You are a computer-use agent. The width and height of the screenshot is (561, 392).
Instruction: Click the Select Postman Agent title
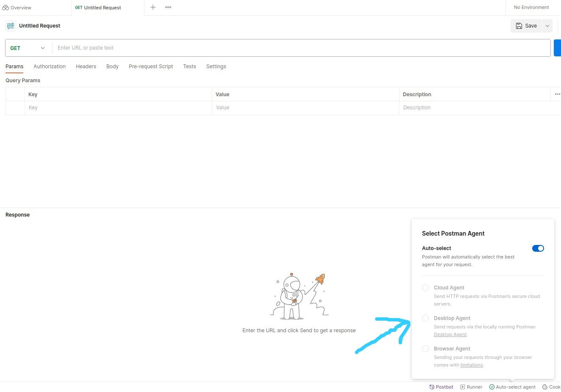point(453,234)
